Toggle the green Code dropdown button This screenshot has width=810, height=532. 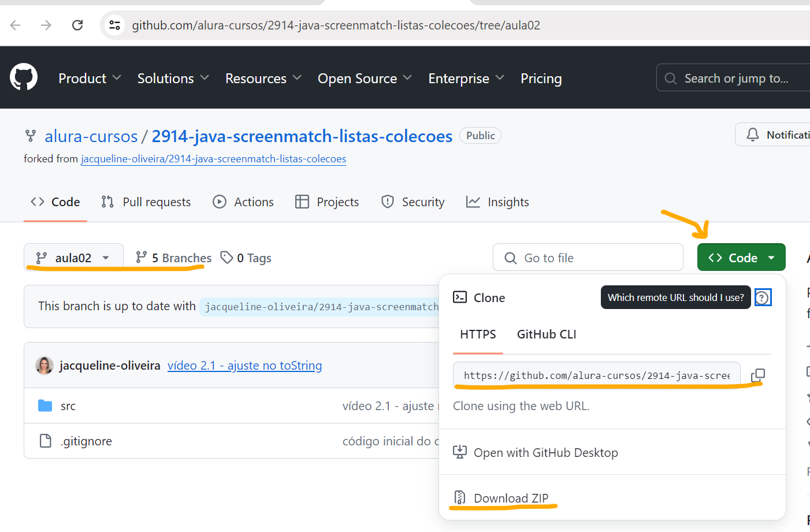(x=741, y=258)
